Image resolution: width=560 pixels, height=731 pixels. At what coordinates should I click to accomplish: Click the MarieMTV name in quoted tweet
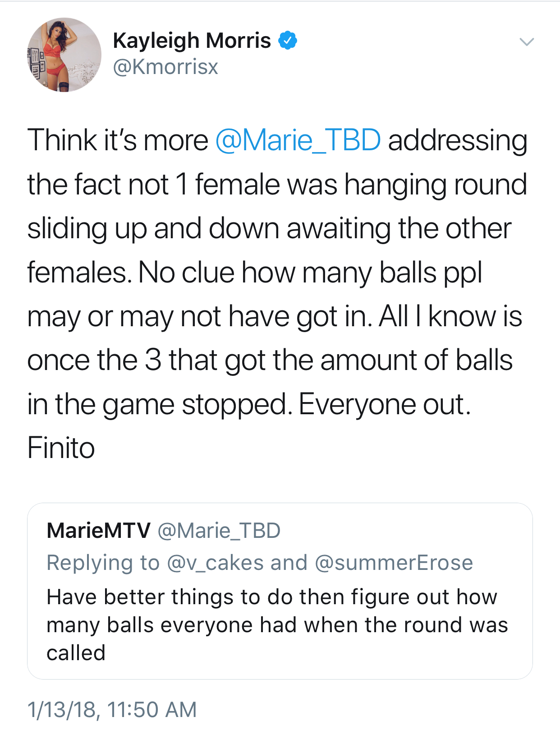pos(99,531)
